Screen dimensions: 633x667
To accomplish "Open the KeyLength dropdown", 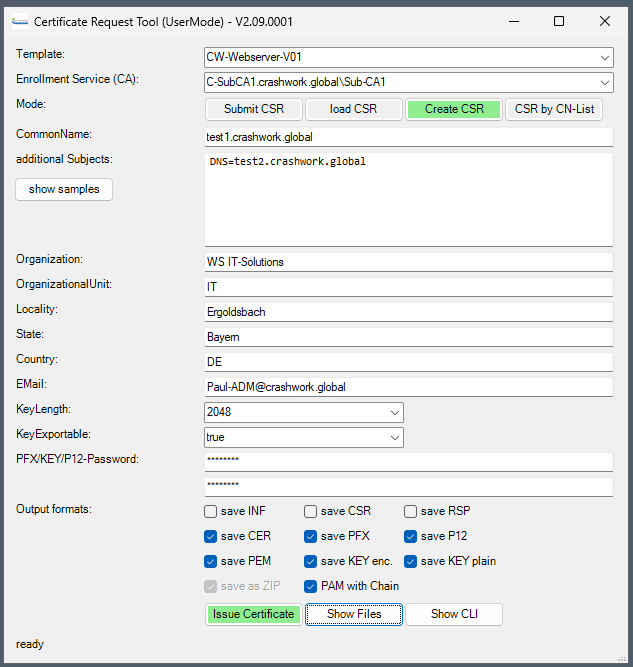I will pyautogui.click(x=304, y=413).
